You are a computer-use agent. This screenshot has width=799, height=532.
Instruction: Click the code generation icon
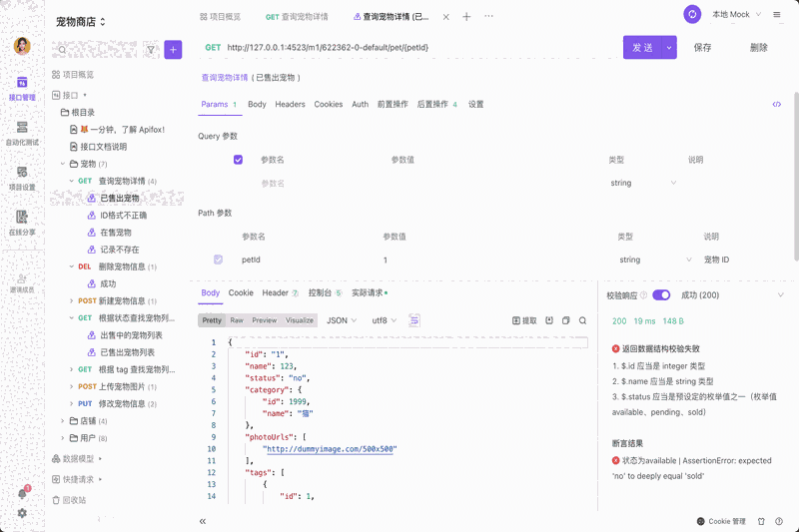(x=777, y=105)
